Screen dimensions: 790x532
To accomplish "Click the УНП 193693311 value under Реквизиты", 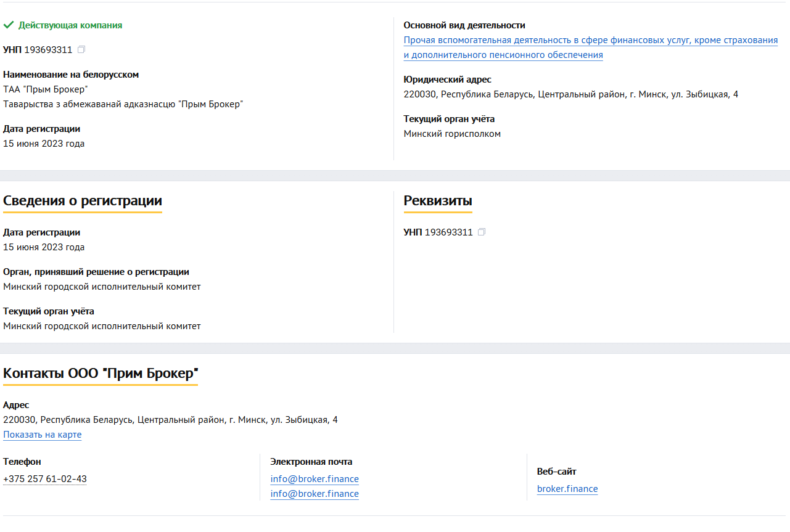I will point(438,232).
